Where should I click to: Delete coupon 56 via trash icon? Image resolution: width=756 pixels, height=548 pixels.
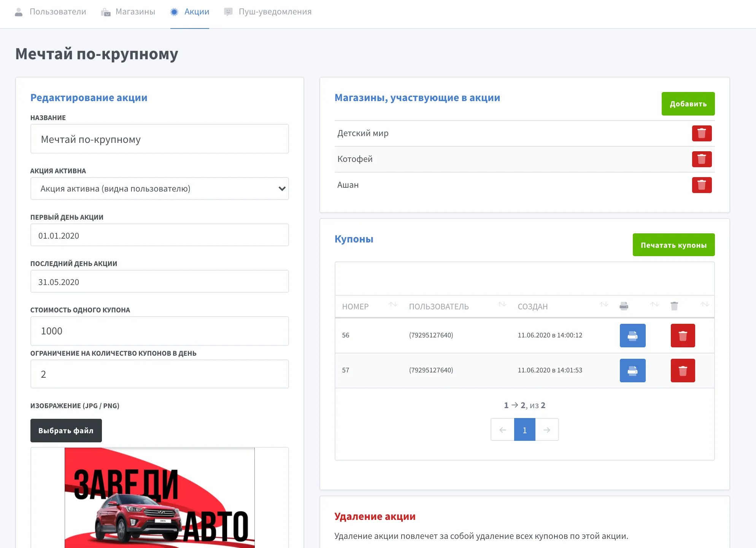[x=683, y=336]
